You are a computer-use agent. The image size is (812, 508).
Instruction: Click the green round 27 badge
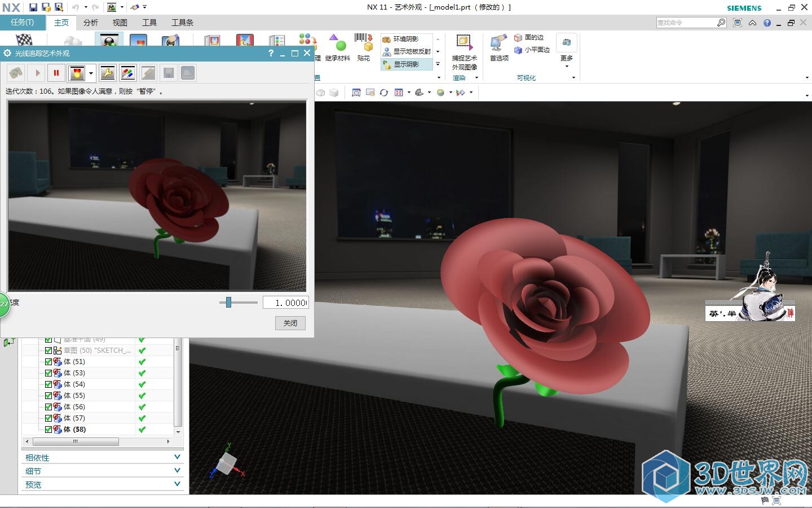[4, 304]
